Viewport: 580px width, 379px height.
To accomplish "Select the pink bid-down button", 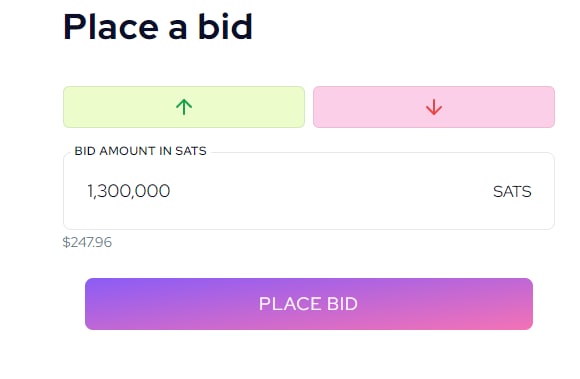I will tap(434, 107).
